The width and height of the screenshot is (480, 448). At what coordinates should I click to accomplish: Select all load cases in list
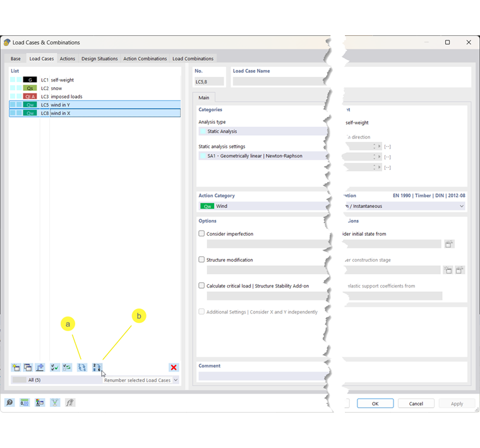[x=55, y=367]
